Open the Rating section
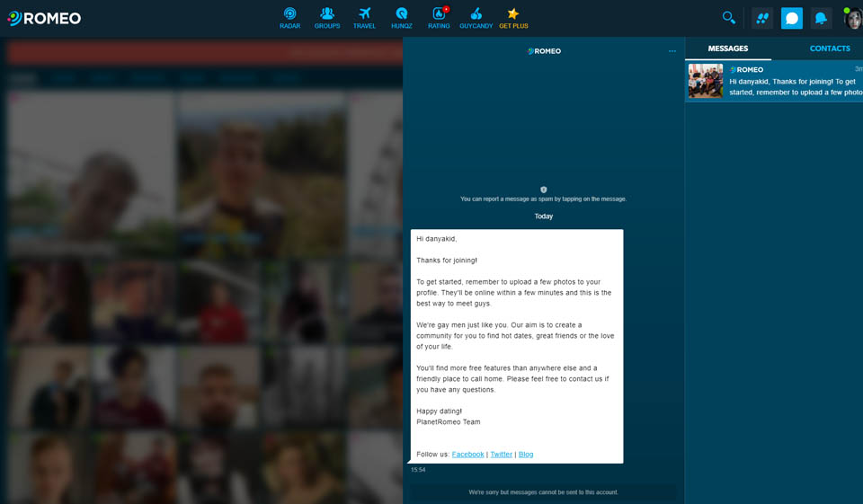Screen dimensions: 863x504 [439, 18]
